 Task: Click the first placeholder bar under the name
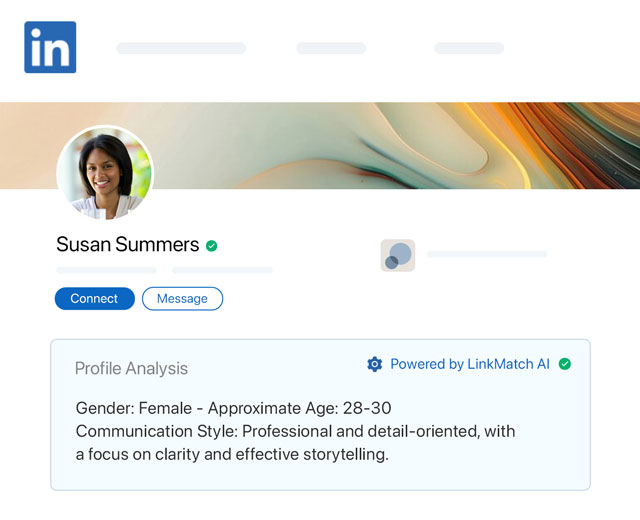(x=106, y=270)
